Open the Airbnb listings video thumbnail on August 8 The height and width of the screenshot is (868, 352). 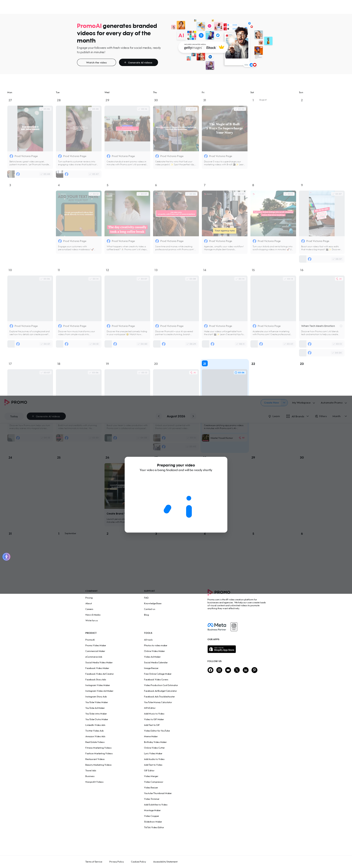click(x=273, y=213)
